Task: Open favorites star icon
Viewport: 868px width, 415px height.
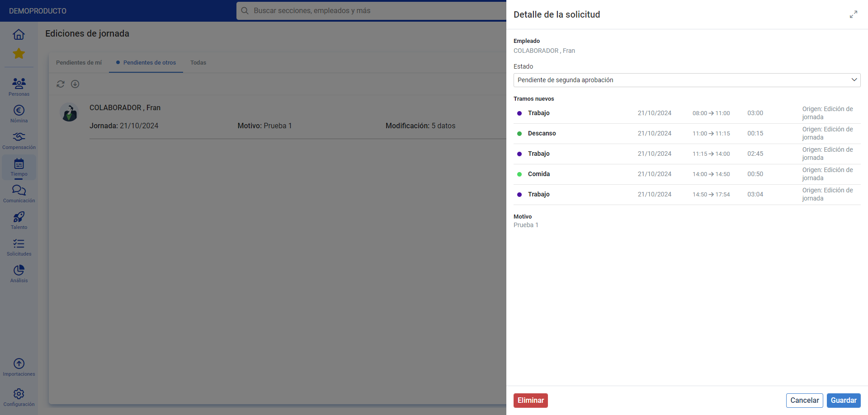Action: pyautogui.click(x=19, y=53)
